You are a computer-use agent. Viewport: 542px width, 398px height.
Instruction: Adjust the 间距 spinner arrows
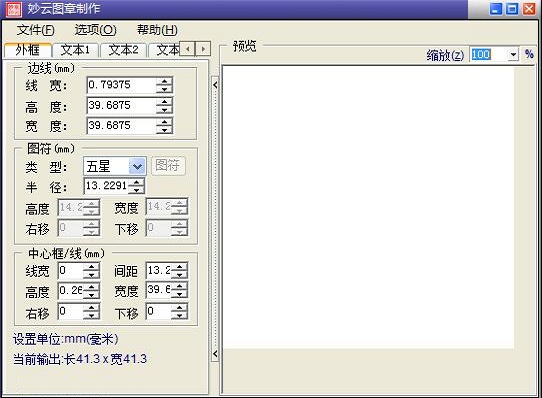pyautogui.click(x=180, y=270)
